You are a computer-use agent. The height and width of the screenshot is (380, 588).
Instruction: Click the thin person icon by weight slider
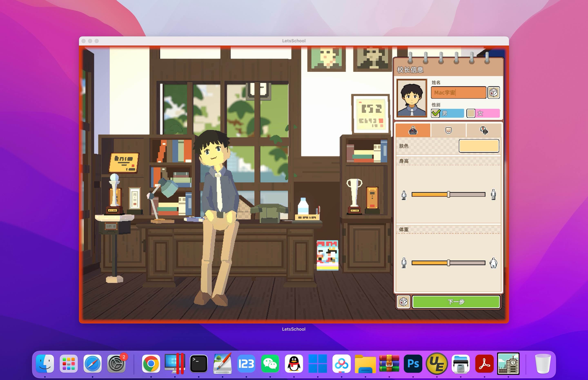tap(404, 263)
